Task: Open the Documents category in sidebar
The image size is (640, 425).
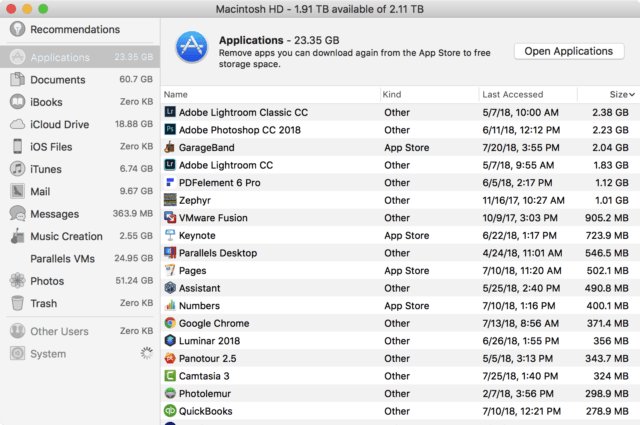Action: 57,80
